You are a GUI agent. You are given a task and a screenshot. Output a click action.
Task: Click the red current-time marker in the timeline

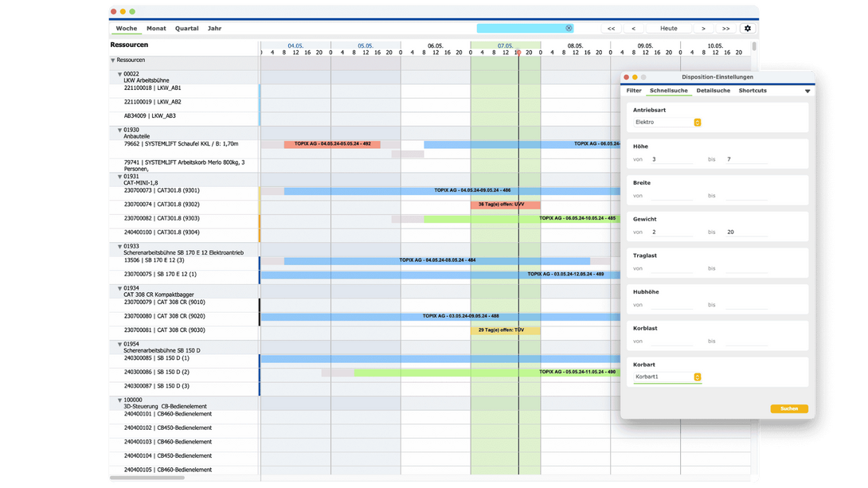pyautogui.click(x=518, y=53)
